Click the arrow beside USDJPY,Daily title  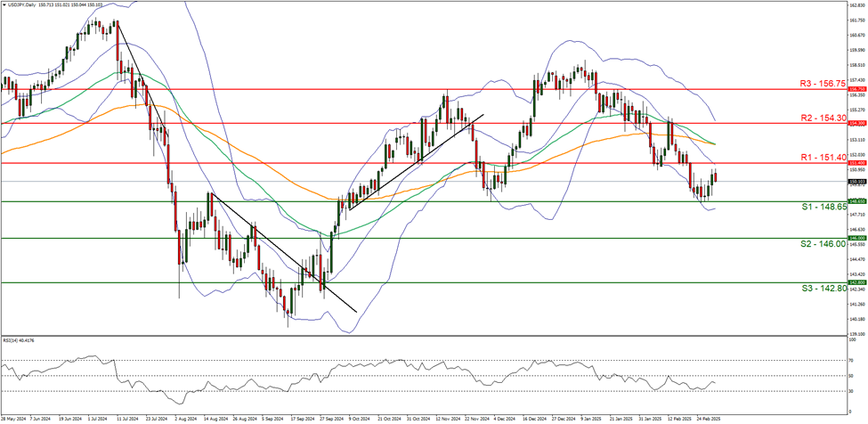4,4
